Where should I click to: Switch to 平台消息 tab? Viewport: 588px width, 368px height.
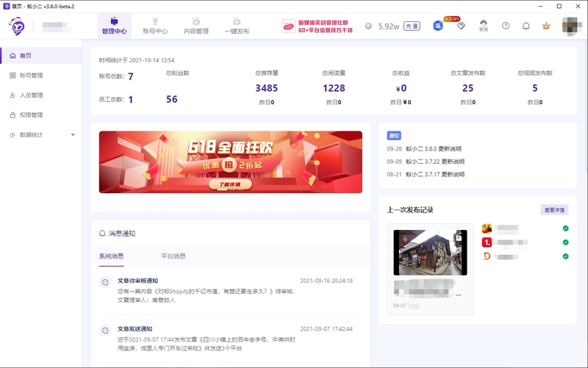point(173,256)
